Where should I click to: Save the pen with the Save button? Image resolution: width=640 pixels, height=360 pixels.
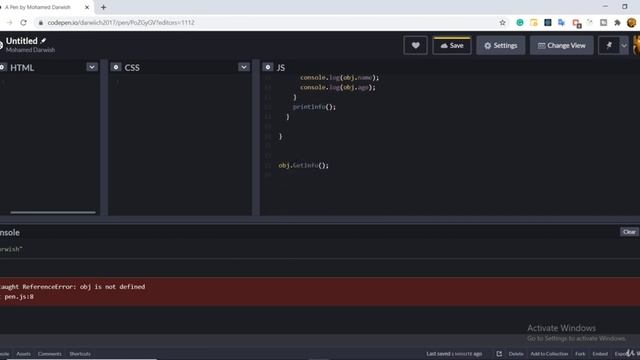(x=452, y=45)
